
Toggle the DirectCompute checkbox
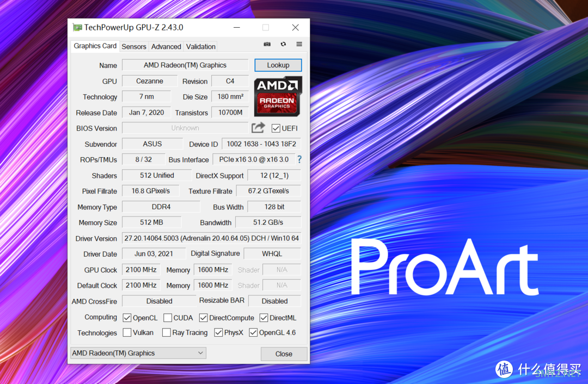tap(203, 318)
